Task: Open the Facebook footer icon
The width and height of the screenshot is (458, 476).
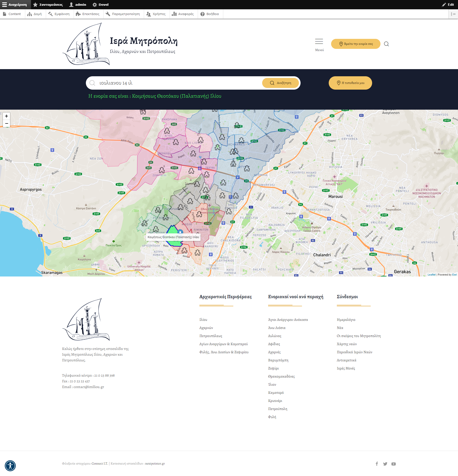Action: [377, 464]
